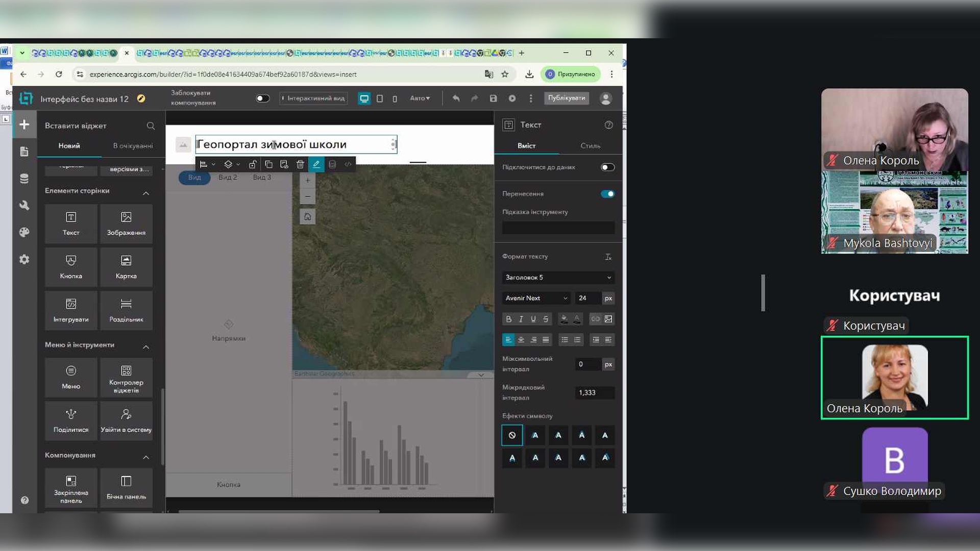
Task: Switch to the В очікуванні tab
Action: point(133,146)
